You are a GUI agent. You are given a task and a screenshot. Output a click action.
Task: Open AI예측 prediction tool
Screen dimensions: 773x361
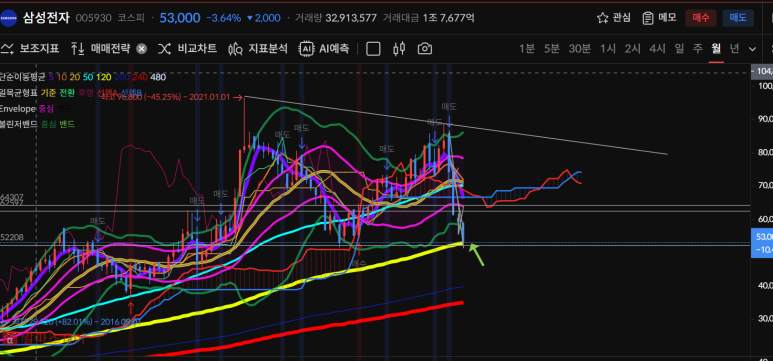click(x=324, y=48)
